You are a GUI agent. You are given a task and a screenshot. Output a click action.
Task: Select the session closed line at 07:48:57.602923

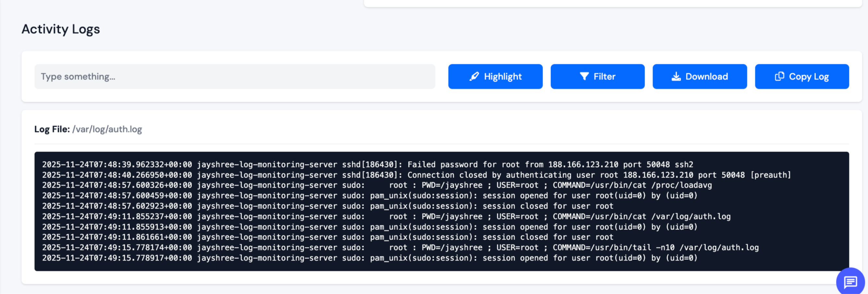328,206
